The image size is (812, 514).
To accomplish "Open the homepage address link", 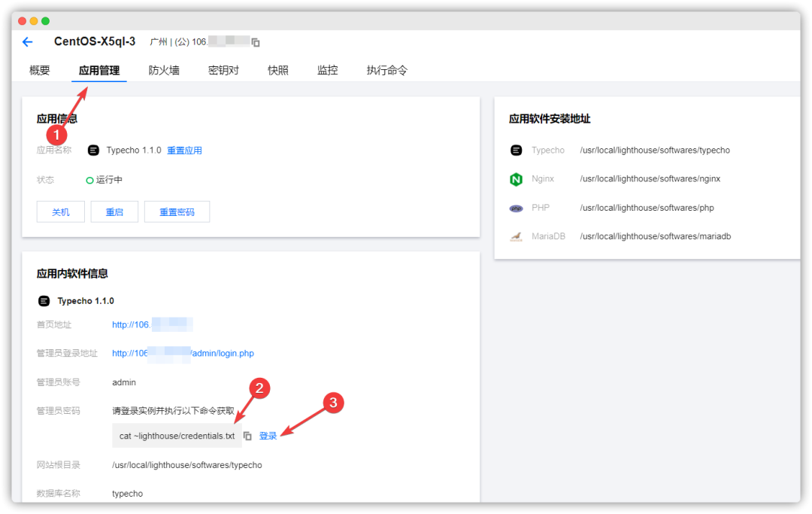I will click(152, 325).
